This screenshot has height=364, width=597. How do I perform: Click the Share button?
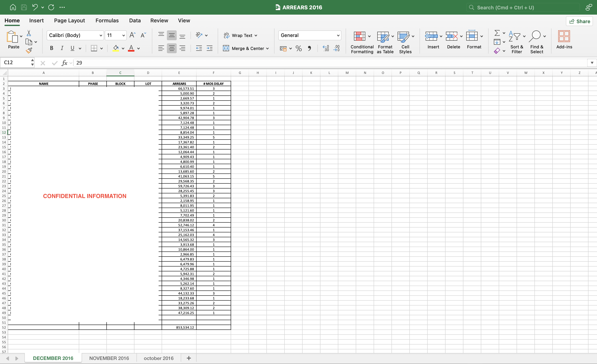(x=579, y=21)
